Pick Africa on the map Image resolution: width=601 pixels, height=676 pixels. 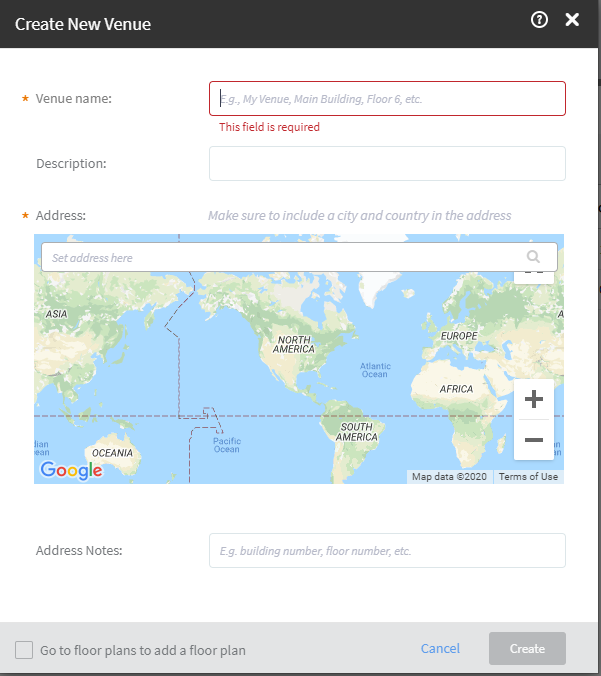456,389
